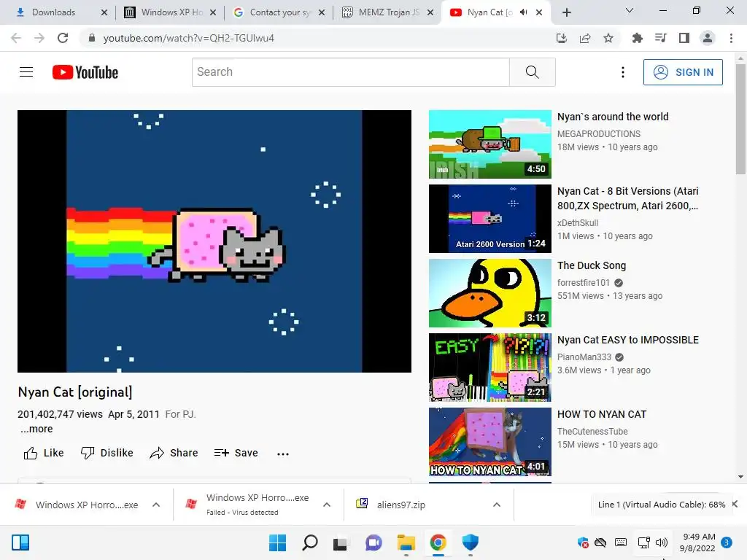
Task: Open the forrestfire101 channel link
Action: [x=584, y=282]
